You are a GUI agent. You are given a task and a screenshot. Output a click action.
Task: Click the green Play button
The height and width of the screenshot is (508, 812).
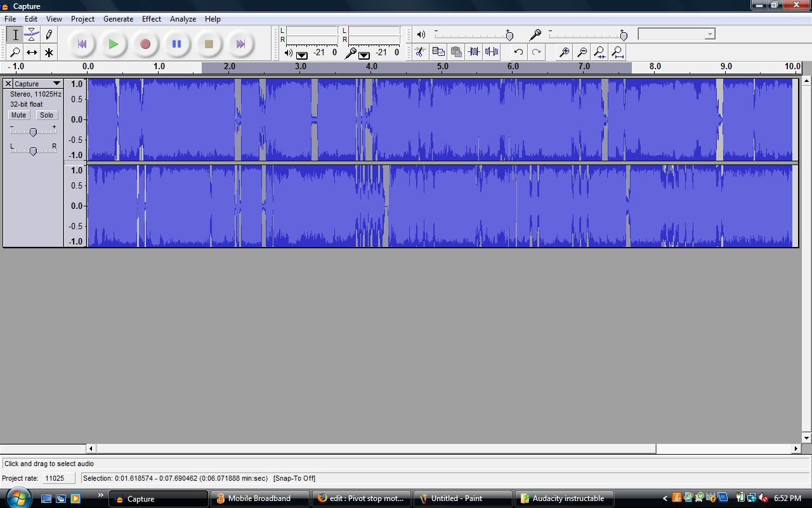click(x=114, y=44)
